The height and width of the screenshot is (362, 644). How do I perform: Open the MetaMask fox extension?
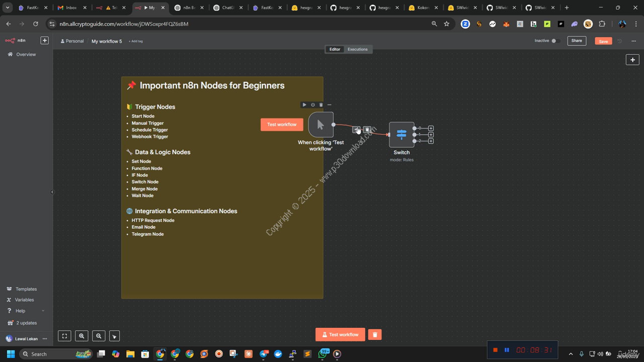click(506, 24)
